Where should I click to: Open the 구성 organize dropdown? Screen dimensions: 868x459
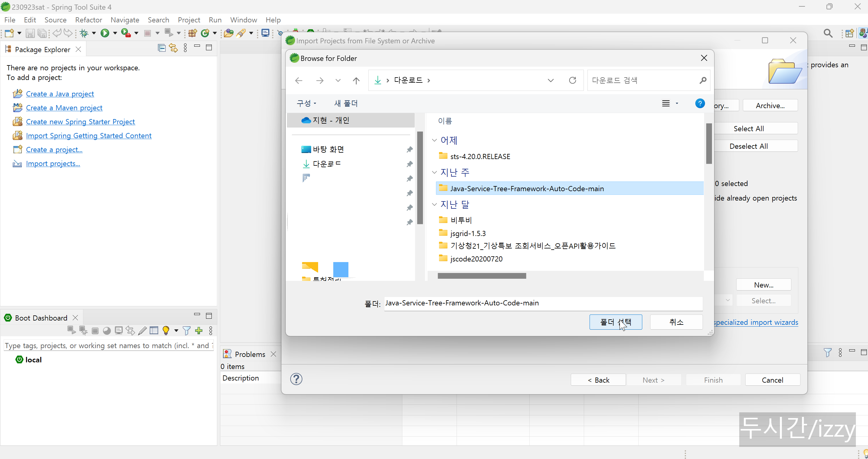click(x=306, y=103)
